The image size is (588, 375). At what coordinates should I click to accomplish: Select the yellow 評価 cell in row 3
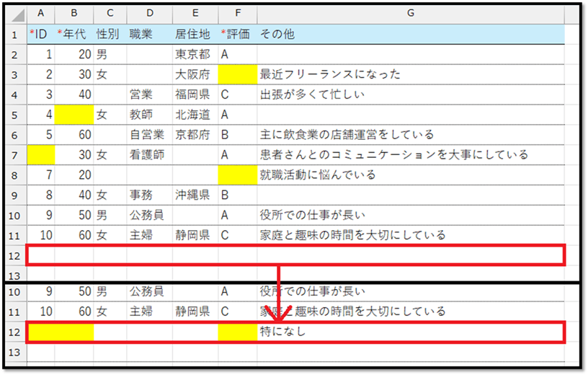pos(237,74)
